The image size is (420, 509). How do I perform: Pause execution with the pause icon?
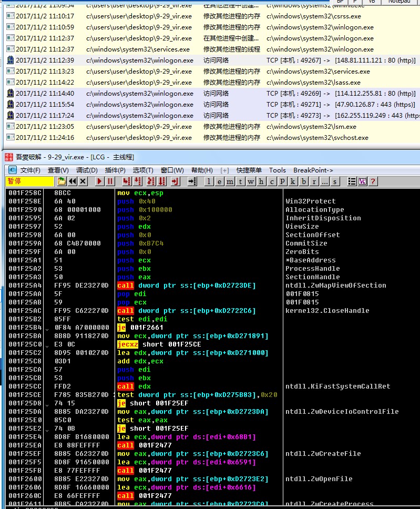[x=110, y=181]
